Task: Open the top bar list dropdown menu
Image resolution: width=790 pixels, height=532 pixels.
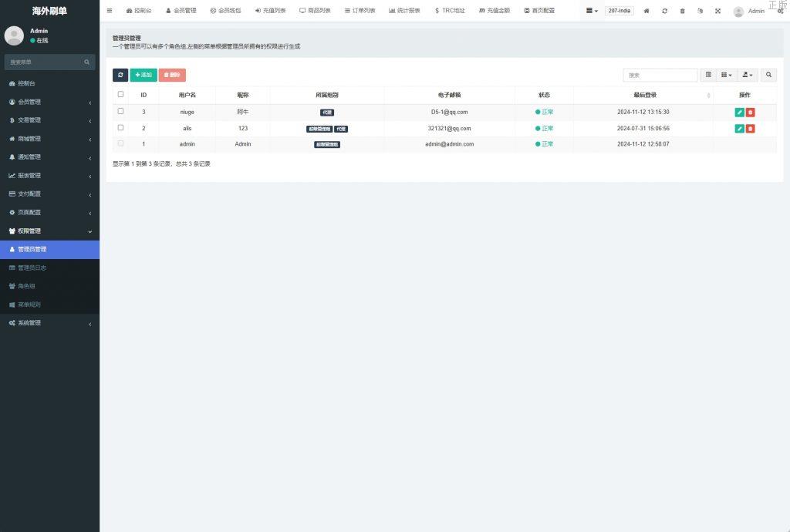Action: click(x=592, y=11)
